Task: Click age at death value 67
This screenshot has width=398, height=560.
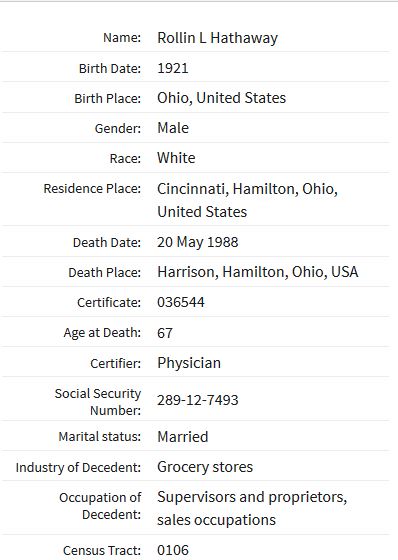Action: pos(165,333)
